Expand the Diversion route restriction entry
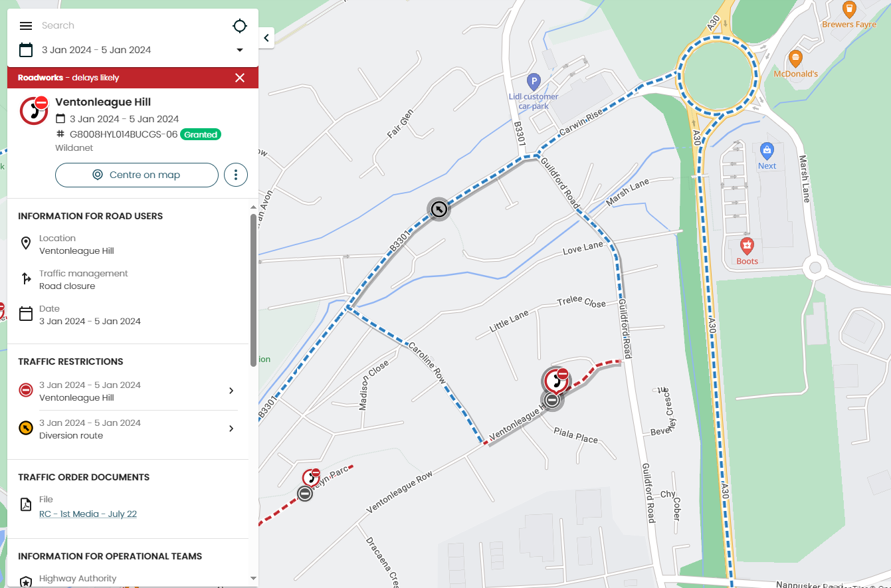 (x=128, y=429)
